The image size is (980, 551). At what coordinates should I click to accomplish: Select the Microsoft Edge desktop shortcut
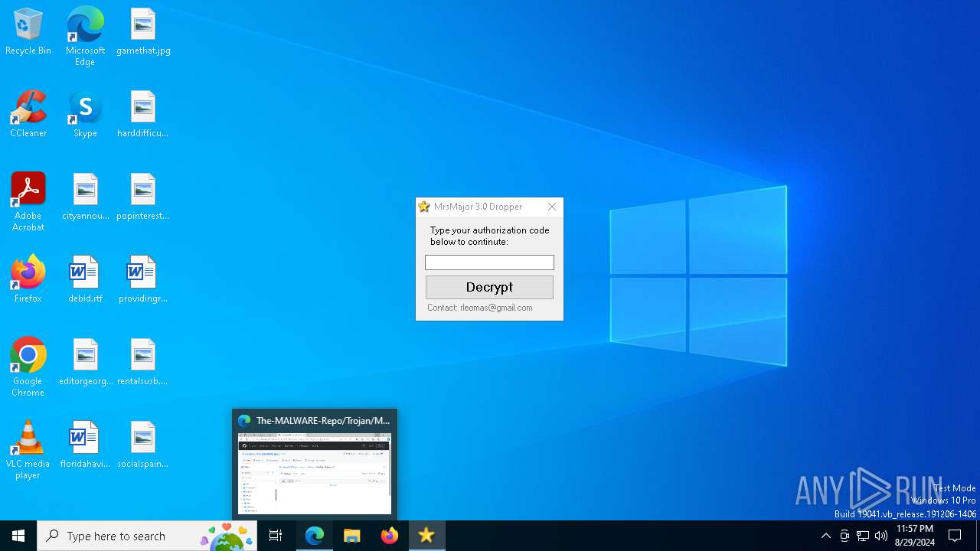pos(85,37)
